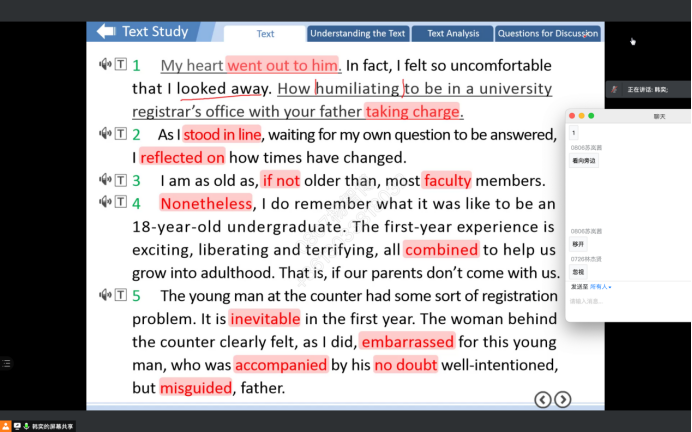
Task: Toggle the T text icon for paragraph 1
Action: click(x=121, y=65)
